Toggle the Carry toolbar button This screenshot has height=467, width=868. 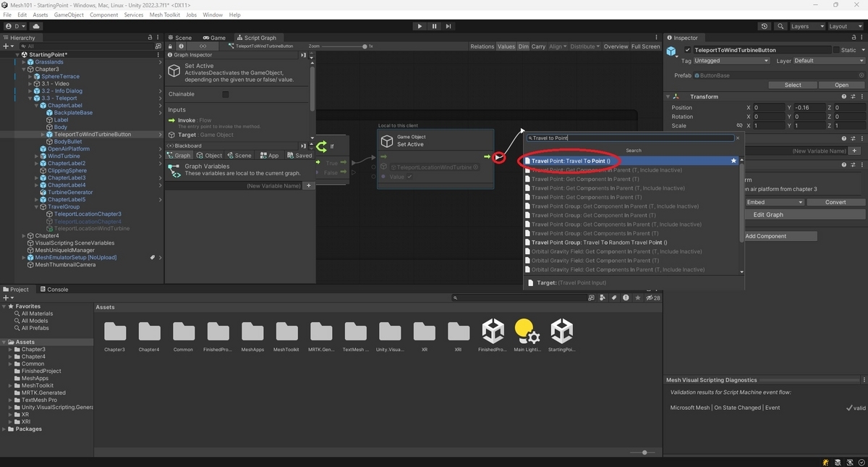click(539, 46)
